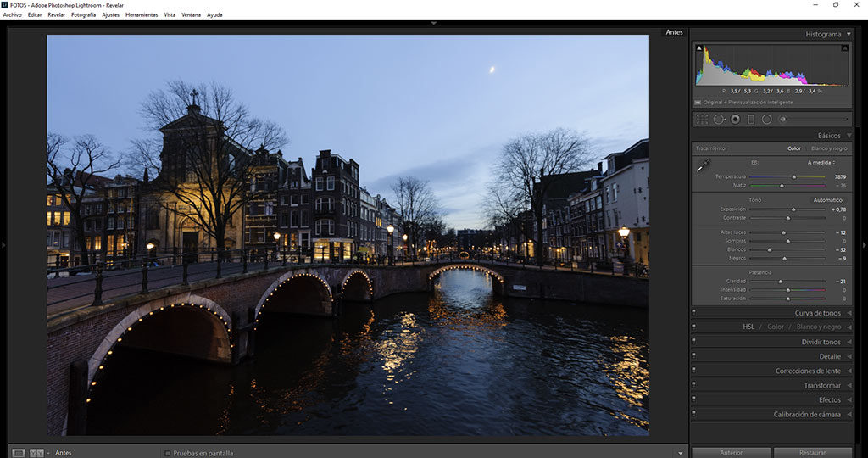Click the Restaurar button
Viewport: 868px width, 458px height.
pos(812,453)
